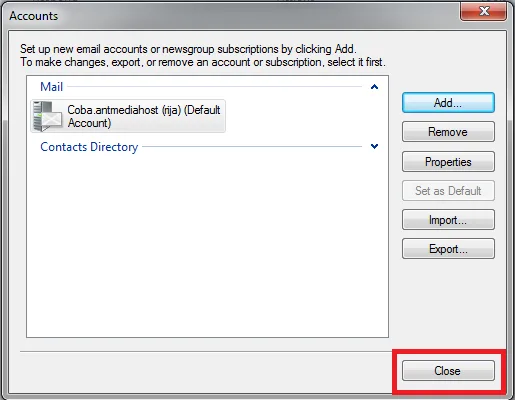This screenshot has height=400, width=515.
Task: Click the instruction line about making changes
Action: click(x=203, y=62)
